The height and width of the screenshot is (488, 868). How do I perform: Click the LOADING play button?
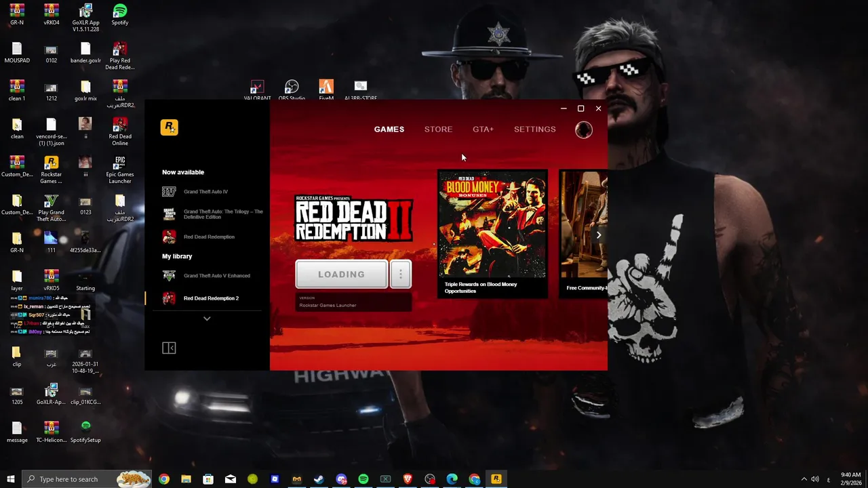coord(342,274)
